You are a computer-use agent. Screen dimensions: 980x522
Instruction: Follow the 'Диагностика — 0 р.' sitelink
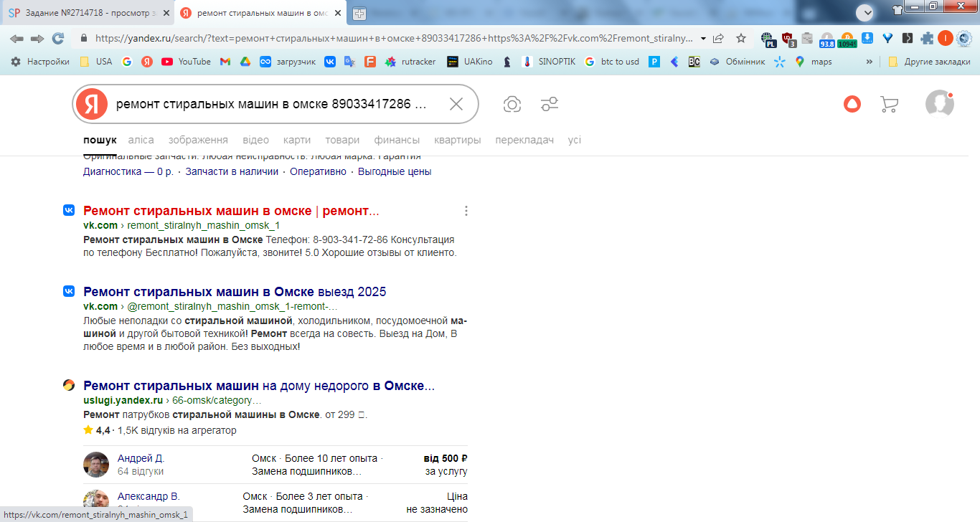coord(128,171)
